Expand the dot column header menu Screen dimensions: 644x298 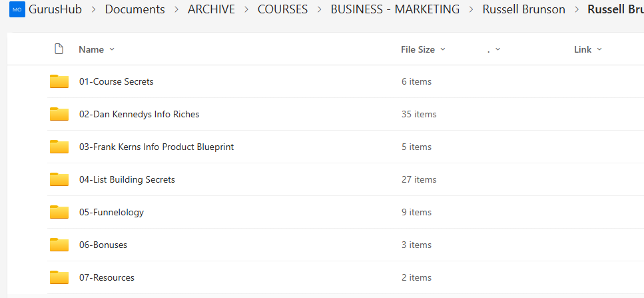pyautogui.click(x=494, y=49)
